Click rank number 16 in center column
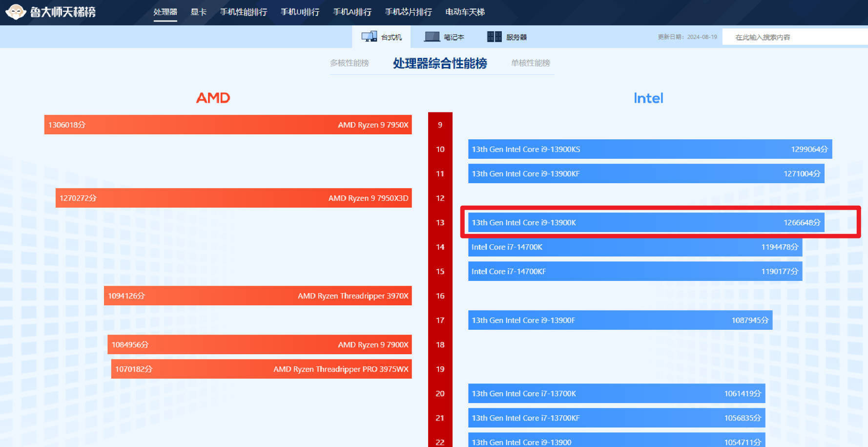 pos(440,296)
